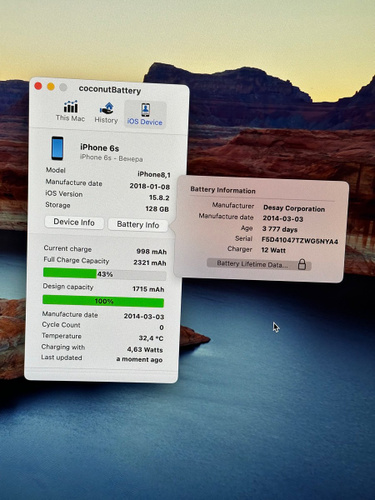Switch to the History tab
The height and width of the screenshot is (500, 375).
[x=106, y=113]
